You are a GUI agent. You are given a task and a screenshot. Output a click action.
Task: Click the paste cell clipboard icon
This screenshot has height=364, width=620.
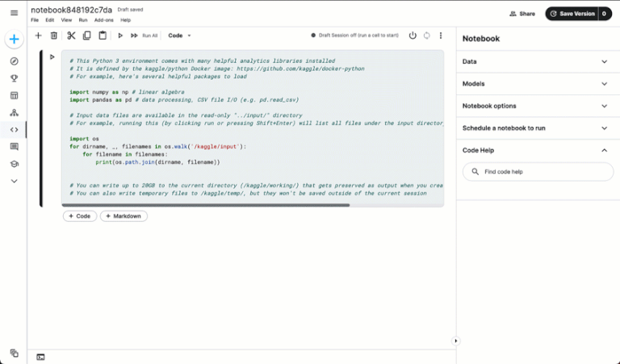(103, 36)
